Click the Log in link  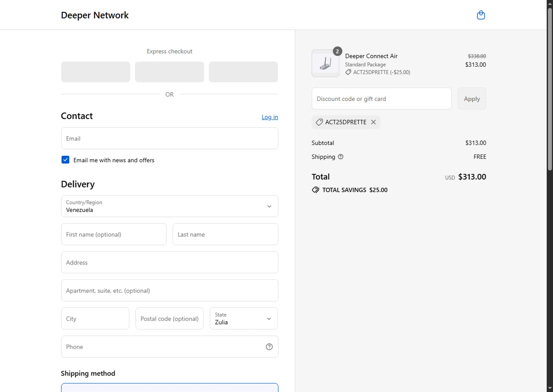270,117
